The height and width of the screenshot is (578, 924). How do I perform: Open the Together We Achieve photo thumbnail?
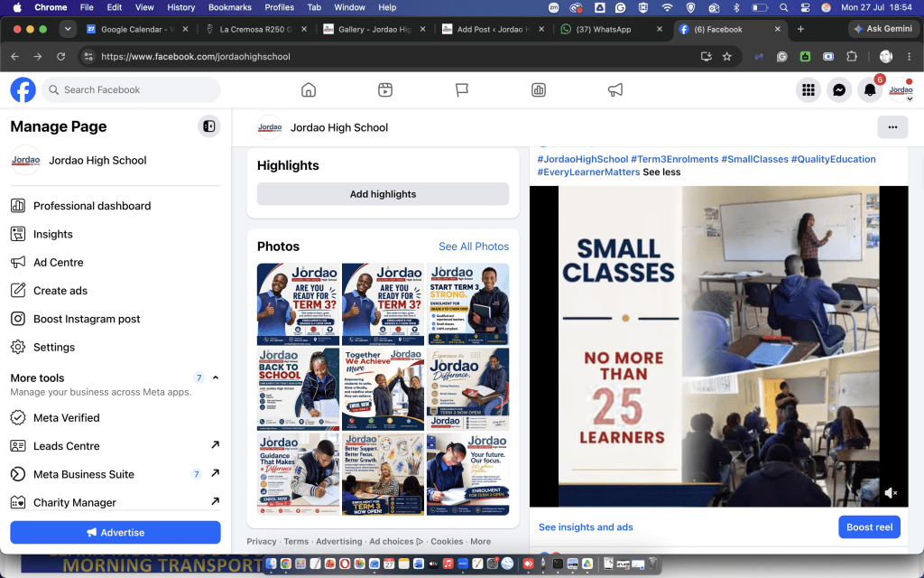pyautogui.click(x=383, y=389)
